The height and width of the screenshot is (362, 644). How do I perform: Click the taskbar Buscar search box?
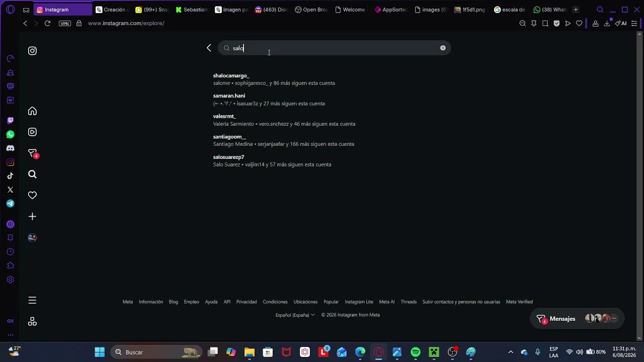(156, 352)
